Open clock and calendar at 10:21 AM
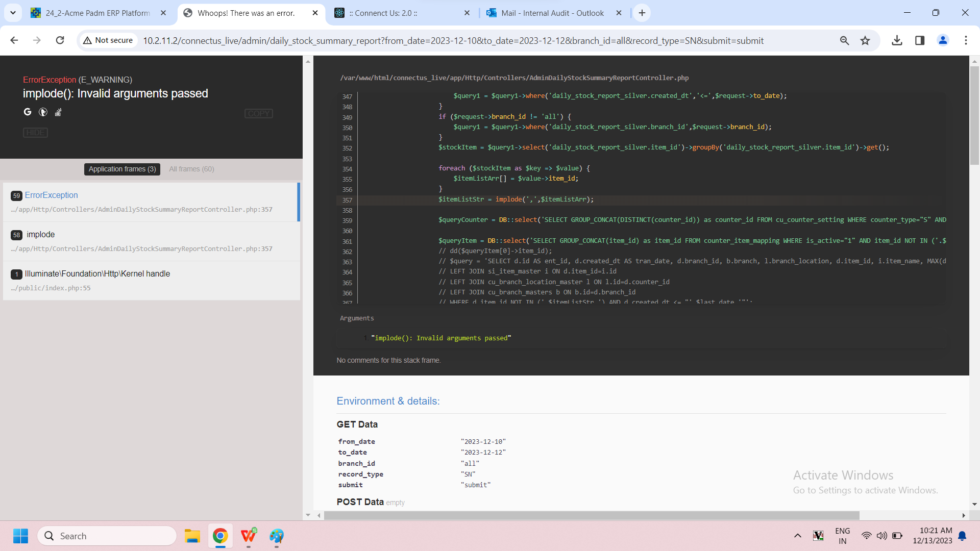The image size is (980, 551). click(933, 536)
